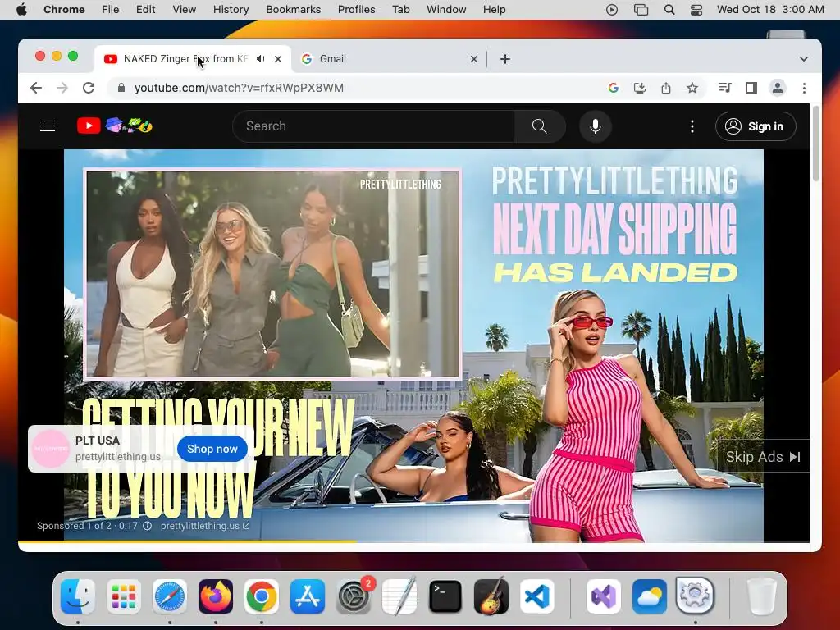Open the File menu

111,10
